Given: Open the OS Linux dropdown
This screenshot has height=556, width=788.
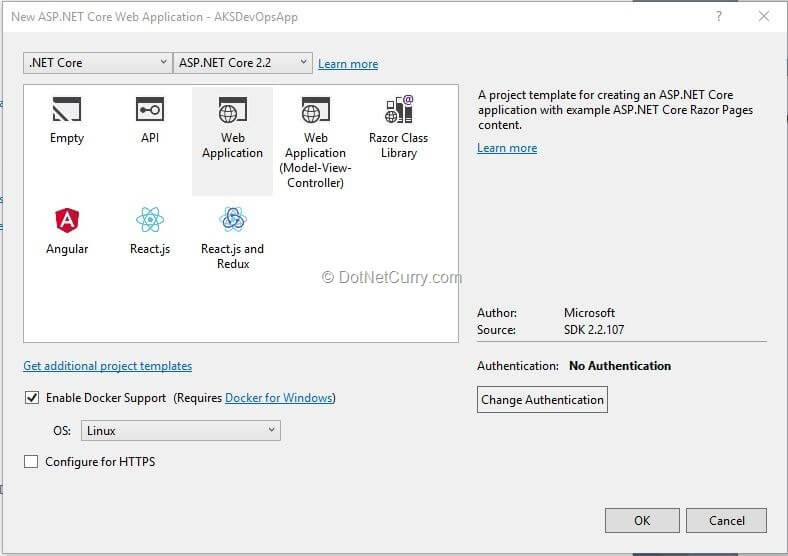Looking at the screenshot, I should 181,431.
